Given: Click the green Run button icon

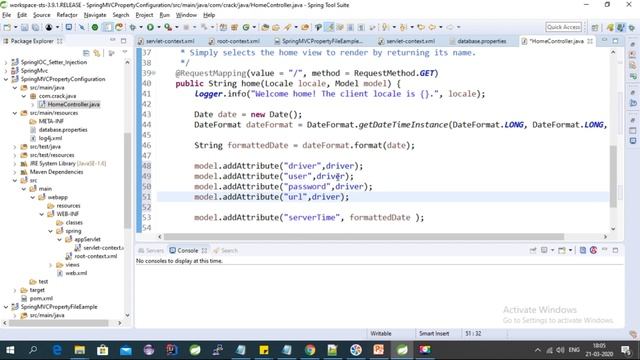Looking at the screenshot, I should coord(150,27).
